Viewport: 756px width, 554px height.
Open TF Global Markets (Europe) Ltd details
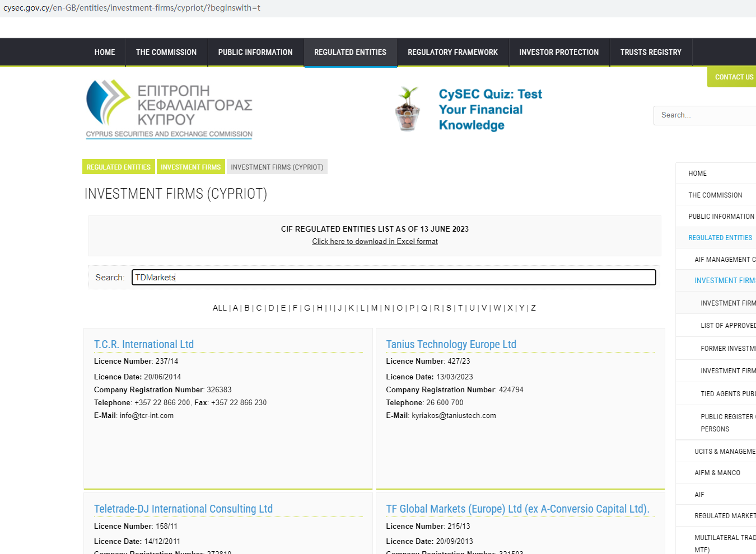click(x=517, y=509)
